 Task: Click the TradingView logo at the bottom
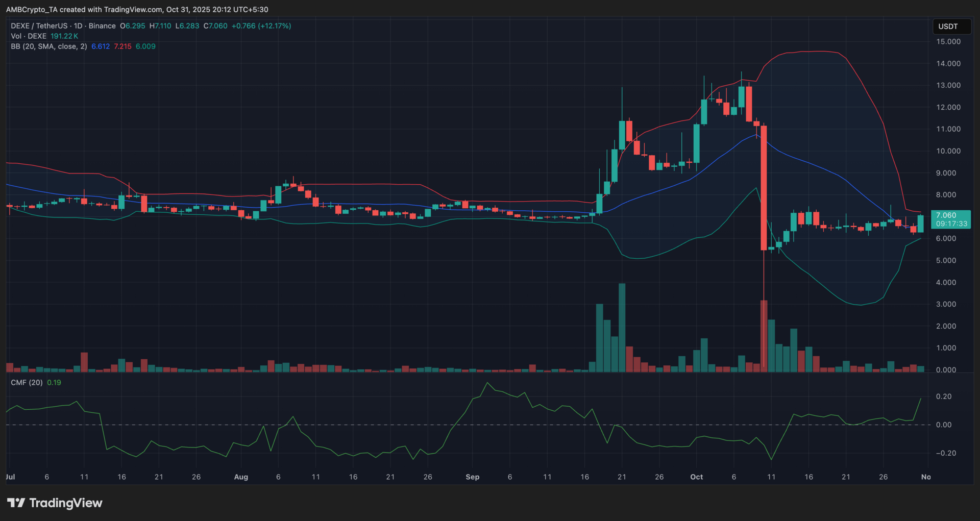click(55, 503)
